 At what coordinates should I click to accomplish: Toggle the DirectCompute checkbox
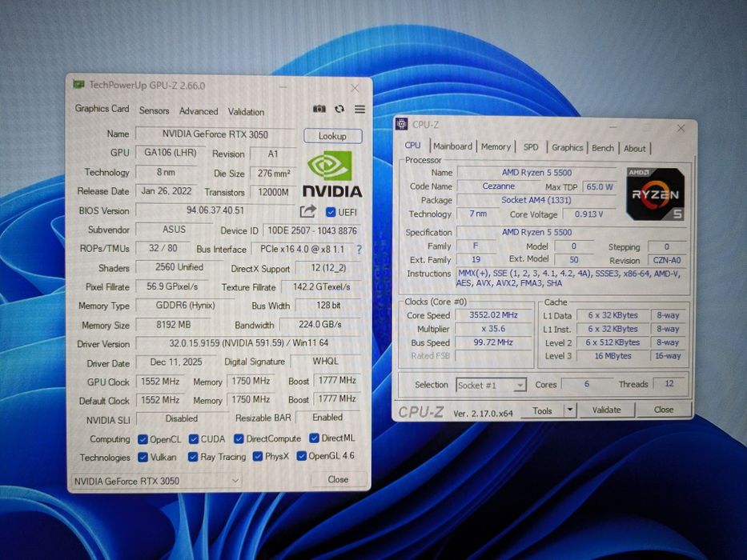click(x=239, y=438)
